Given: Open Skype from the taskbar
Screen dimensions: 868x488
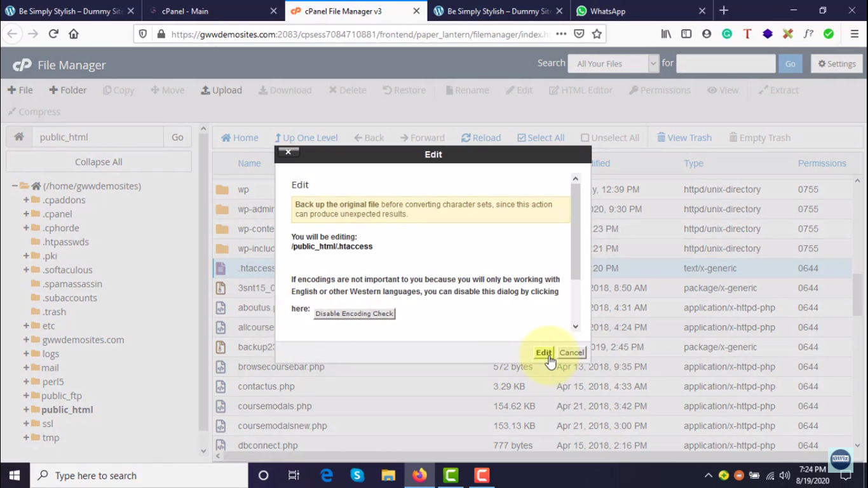Looking at the screenshot, I should 357,475.
